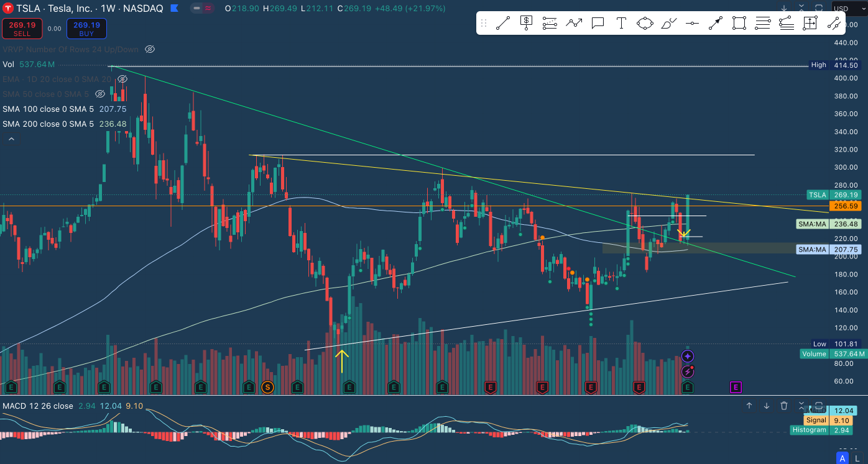Click the red 269.19 SELL button
The width and height of the screenshot is (868, 464).
22,29
